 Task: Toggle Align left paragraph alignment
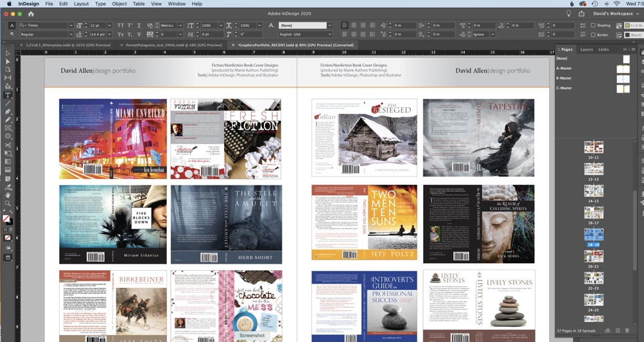point(345,26)
